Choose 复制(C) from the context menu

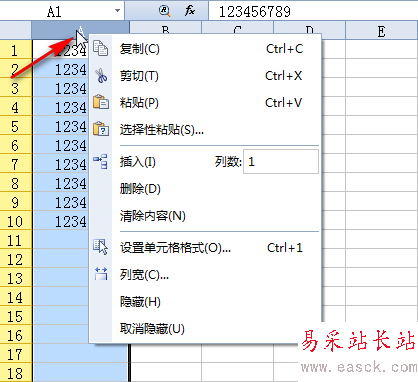pyautogui.click(x=206, y=49)
